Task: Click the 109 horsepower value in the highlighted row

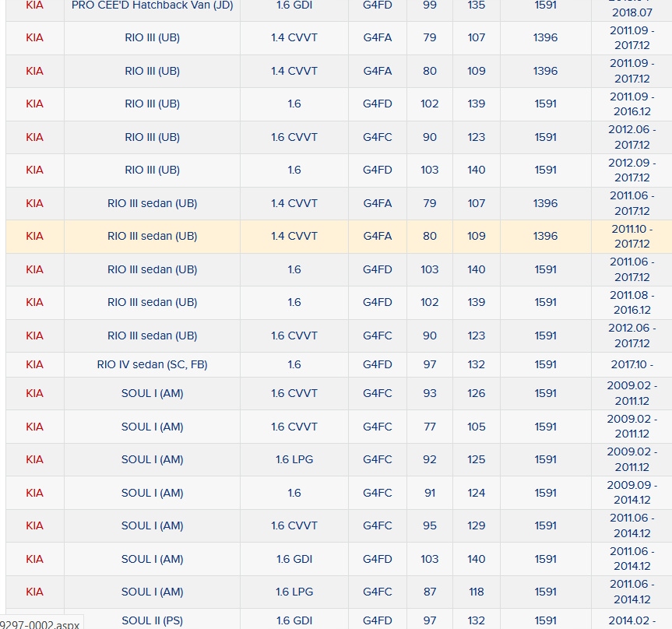Action: point(476,236)
